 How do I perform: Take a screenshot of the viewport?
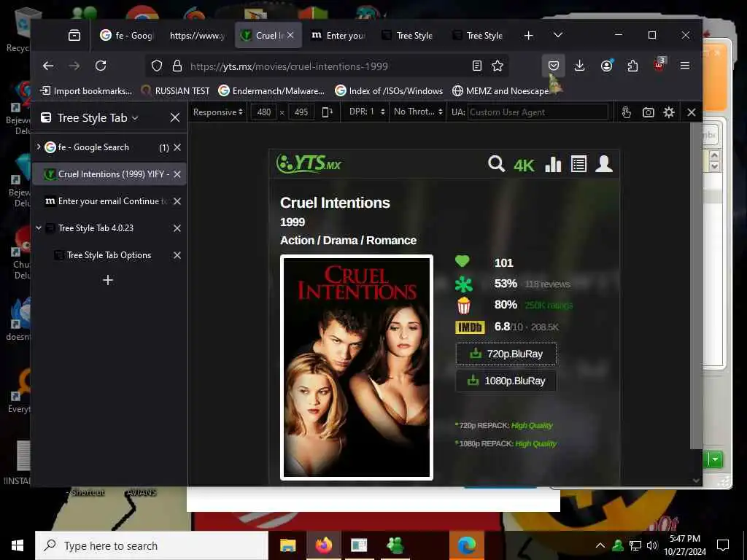click(x=648, y=112)
